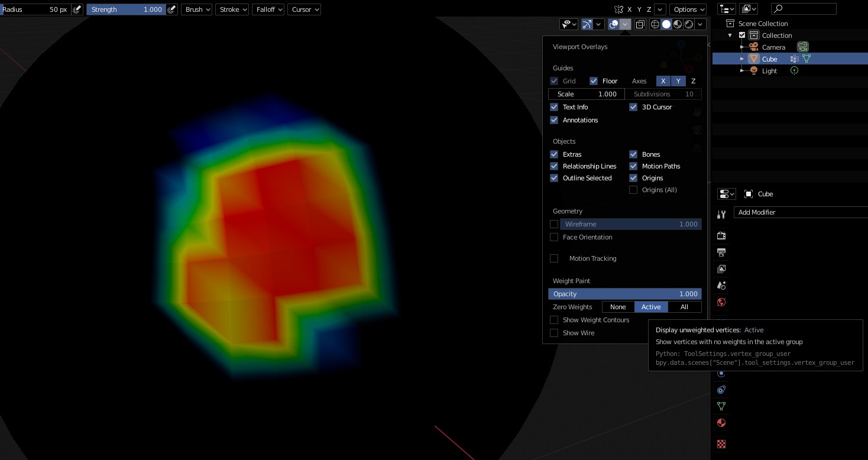The height and width of the screenshot is (460, 868).
Task: Open the viewport shading options dropdown
Action: (x=701, y=24)
